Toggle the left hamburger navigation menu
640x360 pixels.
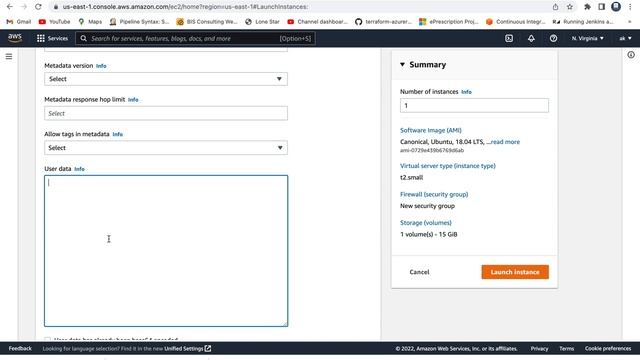click(x=9, y=56)
